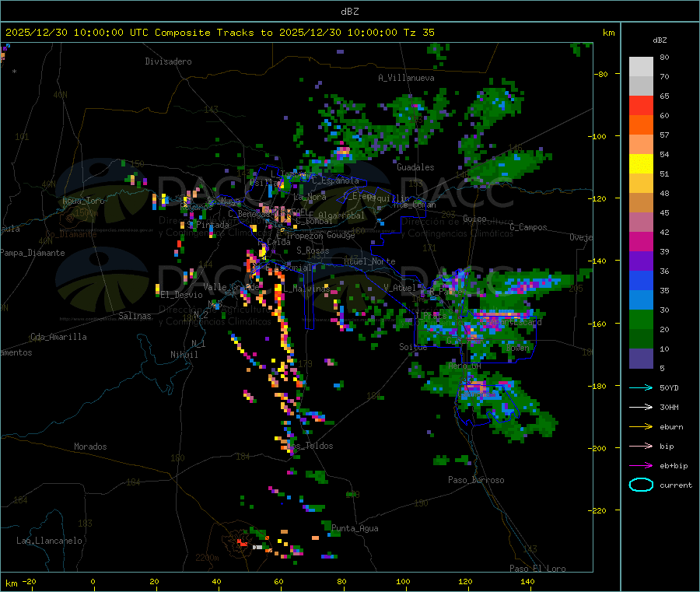Click the white 30HM arrow legend icon
The width and height of the screenshot is (700, 592).
(x=641, y=407)
